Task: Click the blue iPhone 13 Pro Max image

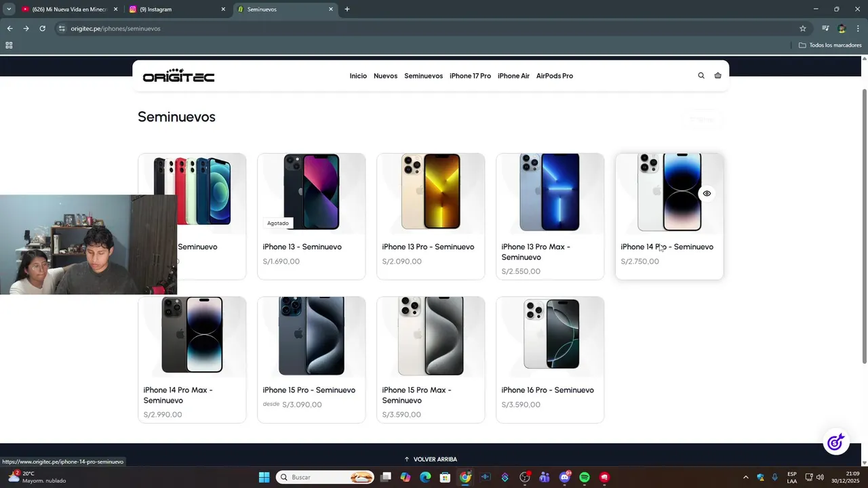Action: [550, 192]
